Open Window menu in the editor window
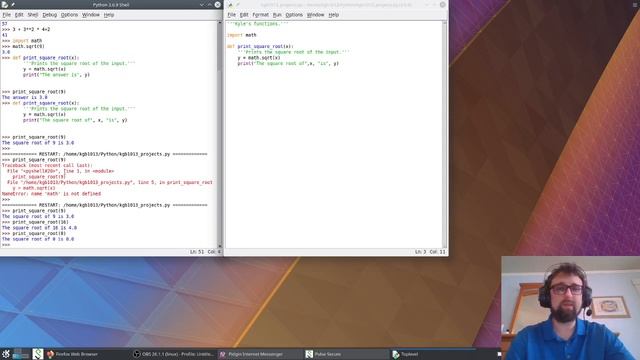The height and width of the screenshot is (360, 640). (x=315, y=15)
